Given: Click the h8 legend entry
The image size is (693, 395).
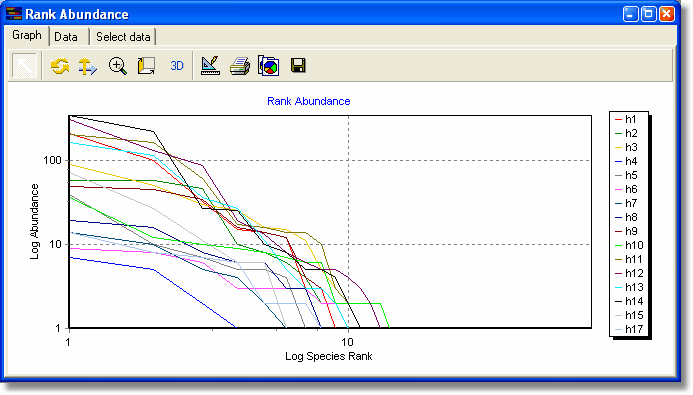Looking at the screenshot, I should pos(626,217).
